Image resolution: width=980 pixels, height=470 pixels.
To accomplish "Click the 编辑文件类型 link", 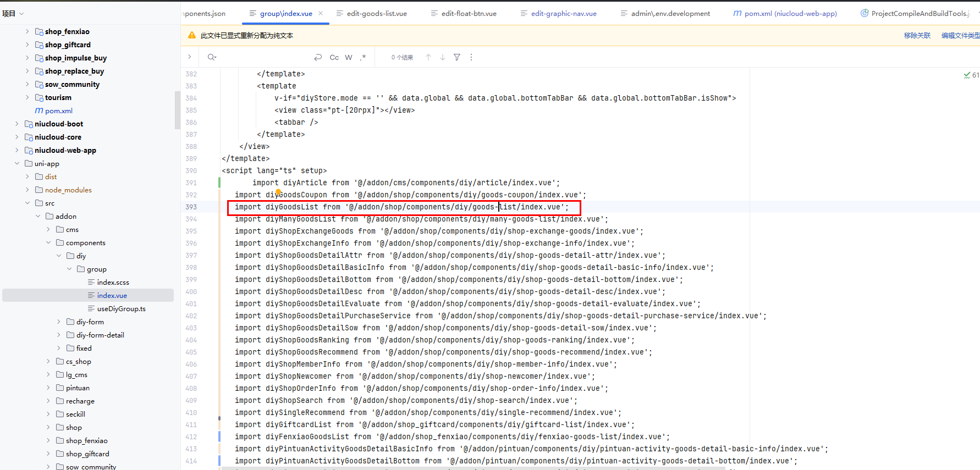I will point(960,36).
